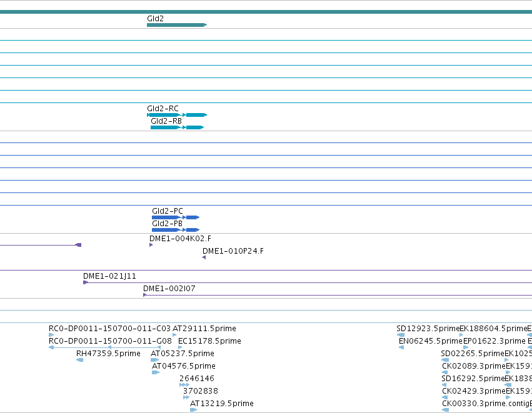This screenshot has width=532, height=413.
Task: Open the RH47359.5prime EST
Action: click(x=80, y=360)
